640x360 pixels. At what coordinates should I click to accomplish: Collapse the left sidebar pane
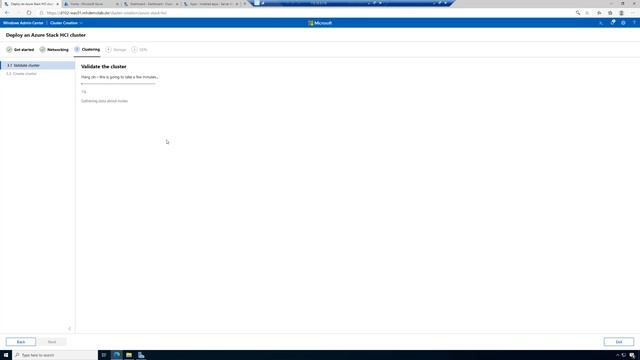[69, 329]
